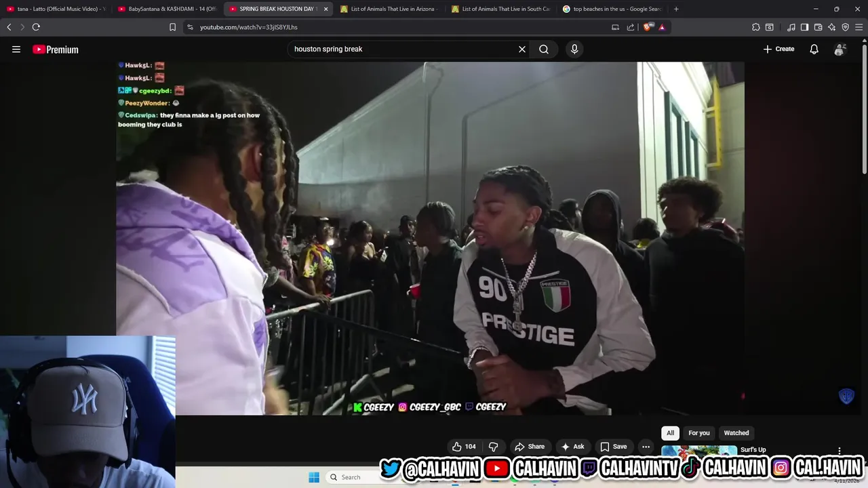This screenshot has height=488, width=868.
Task: Open YouTube notifications bell
Action: coord(814,49)
